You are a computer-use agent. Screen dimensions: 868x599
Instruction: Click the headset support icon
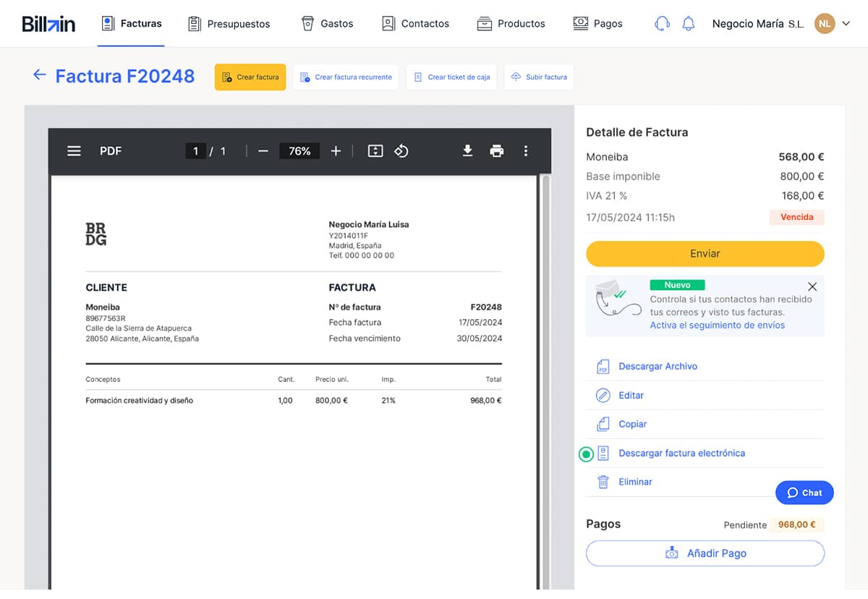tap(661, 24)
